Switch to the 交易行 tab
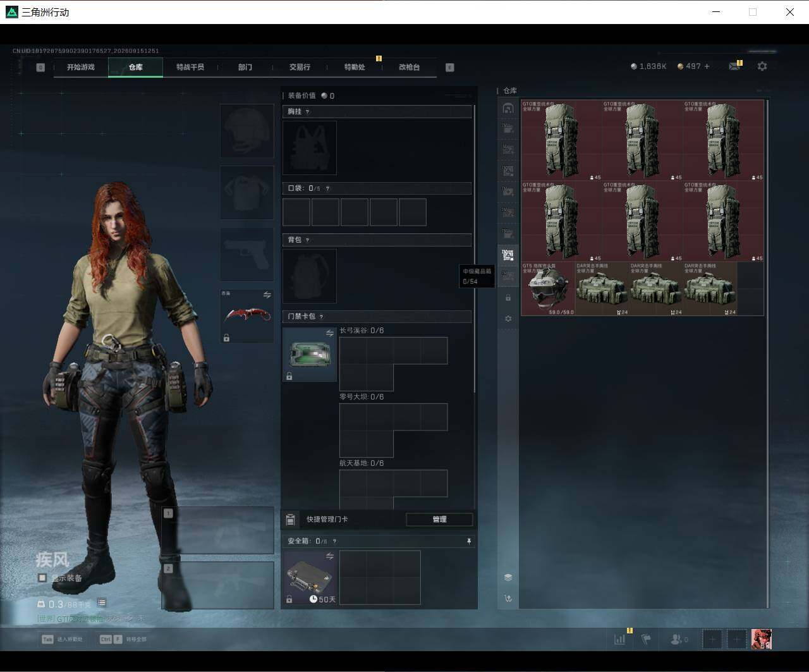 point(300,67)
